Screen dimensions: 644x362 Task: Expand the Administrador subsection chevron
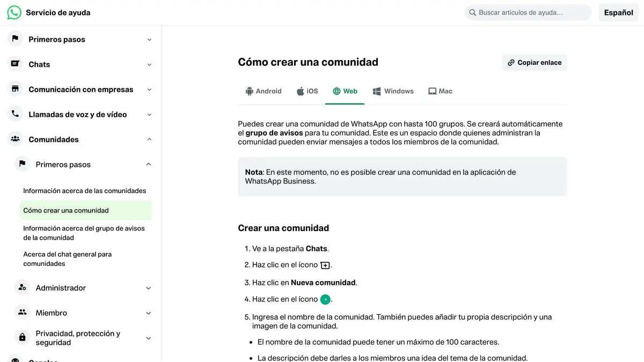(x=149, y=288)
